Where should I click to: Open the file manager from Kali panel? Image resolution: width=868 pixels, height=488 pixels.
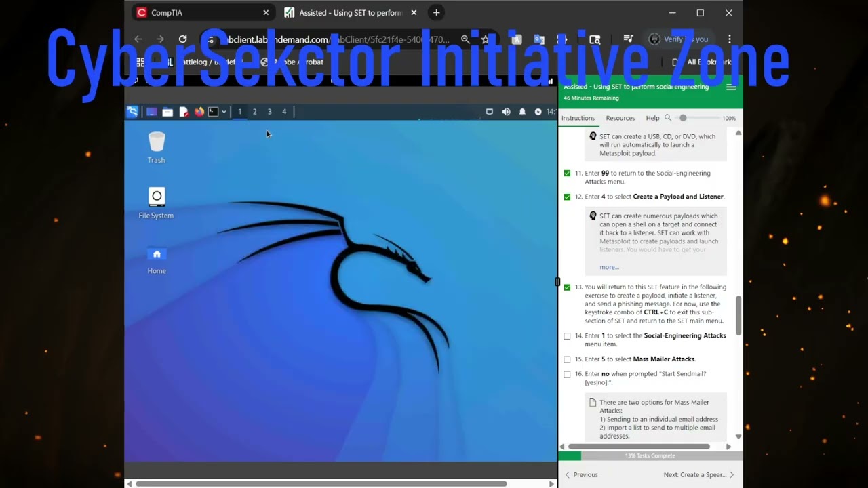pyautogui.click(x=167, y=112)
